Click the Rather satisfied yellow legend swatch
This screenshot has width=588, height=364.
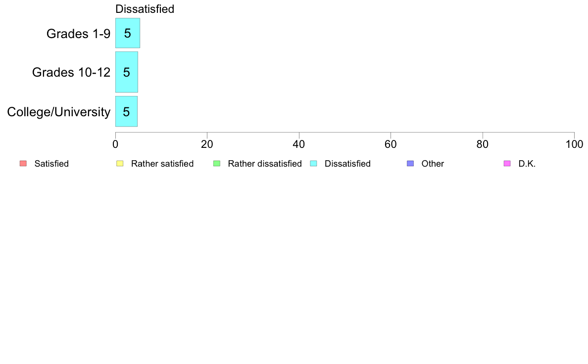[x=120, y=163]
